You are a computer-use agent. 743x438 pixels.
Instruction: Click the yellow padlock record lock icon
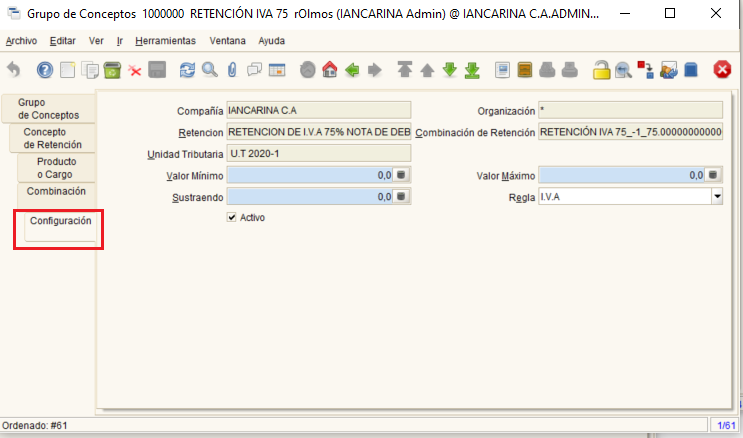(601, 70)
